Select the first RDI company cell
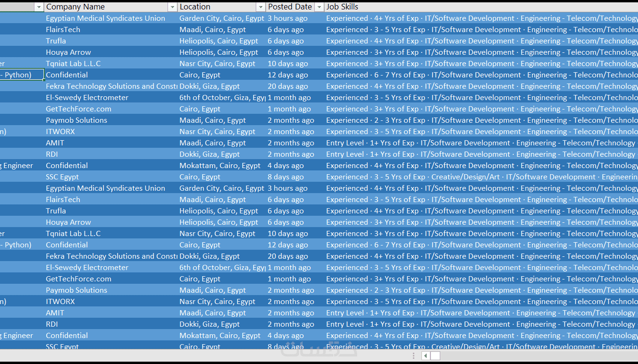Viewport: 638px width, 364px height. coord(111,154)
